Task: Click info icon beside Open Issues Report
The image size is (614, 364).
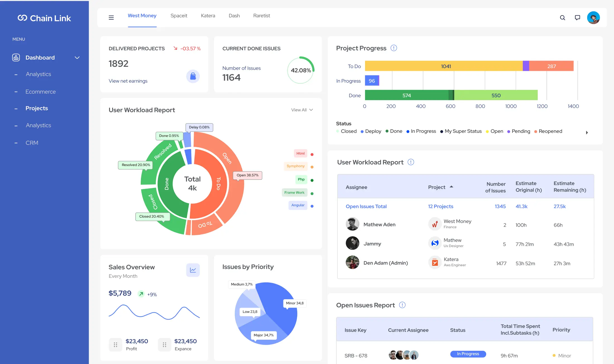Action: 402,305
